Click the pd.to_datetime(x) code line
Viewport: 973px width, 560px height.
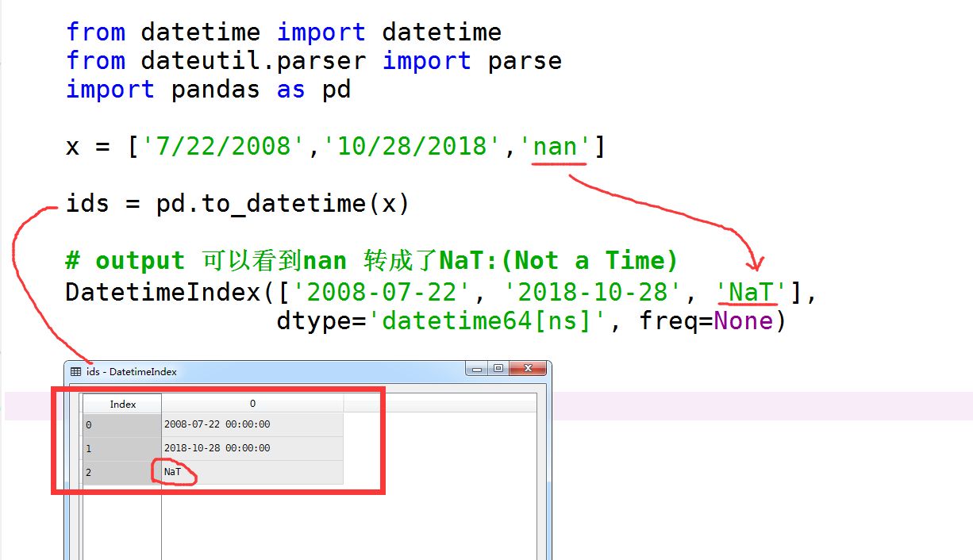(238, 204)
